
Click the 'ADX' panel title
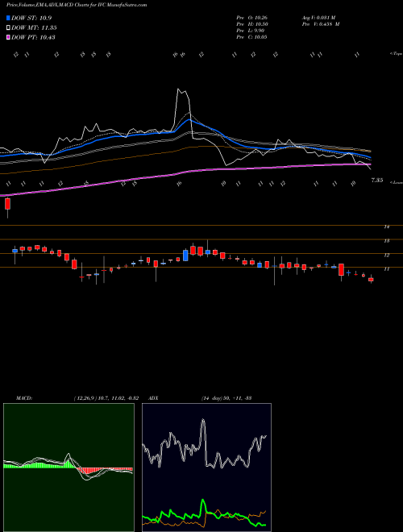[x=154, y=398]
